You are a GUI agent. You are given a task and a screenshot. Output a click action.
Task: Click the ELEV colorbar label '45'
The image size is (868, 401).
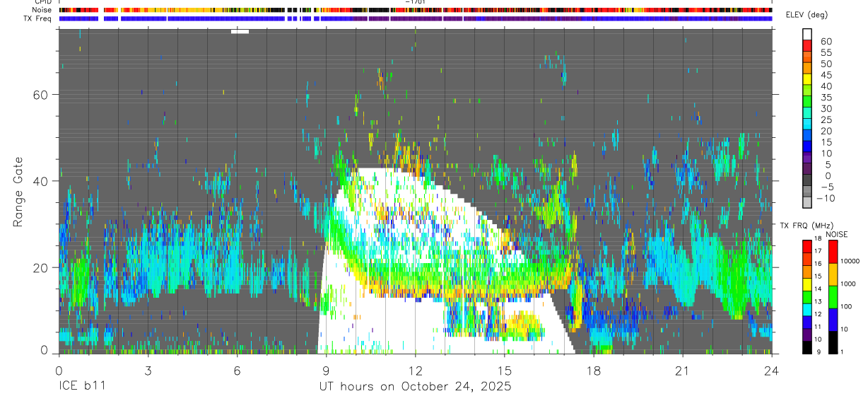(826, 75)
